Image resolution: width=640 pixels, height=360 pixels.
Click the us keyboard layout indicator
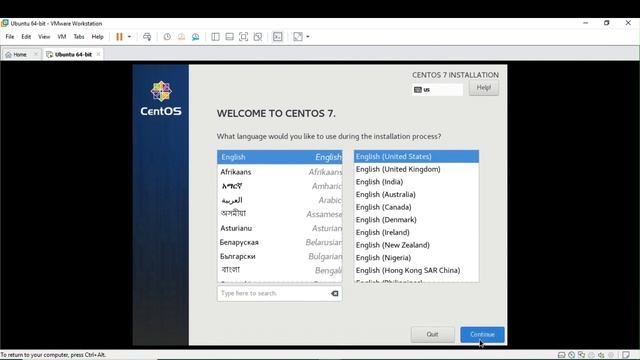click(x=437, y=89)
